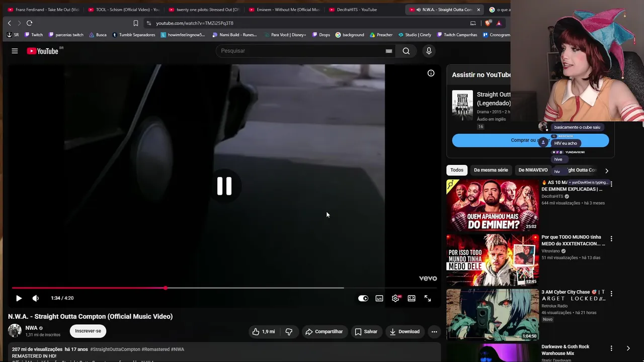
Task: Select Da mesma série filter chip
Action: (x=491, y=170)
